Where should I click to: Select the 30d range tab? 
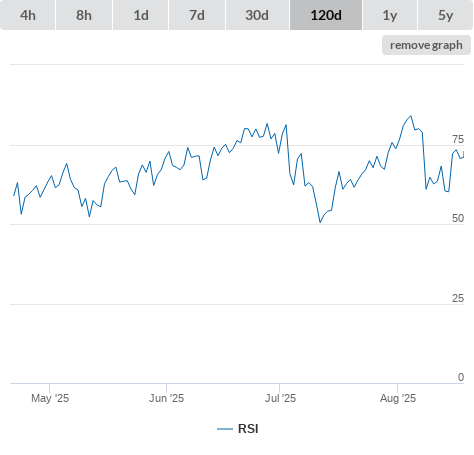coord(257,15)
